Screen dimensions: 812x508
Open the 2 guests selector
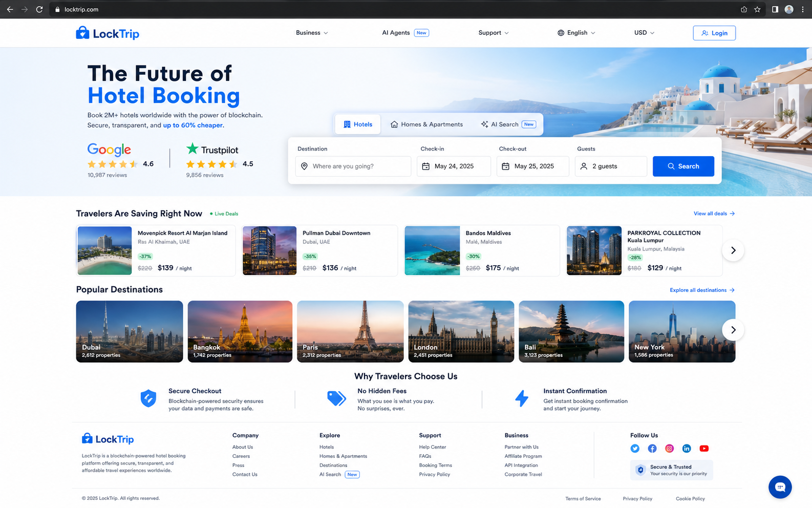(x=611, y=166)
